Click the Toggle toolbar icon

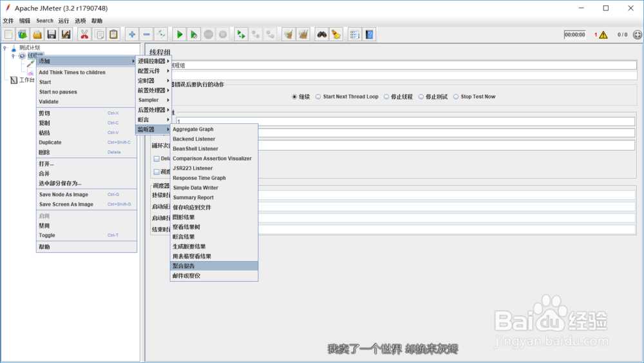click(x=161, y=35)
